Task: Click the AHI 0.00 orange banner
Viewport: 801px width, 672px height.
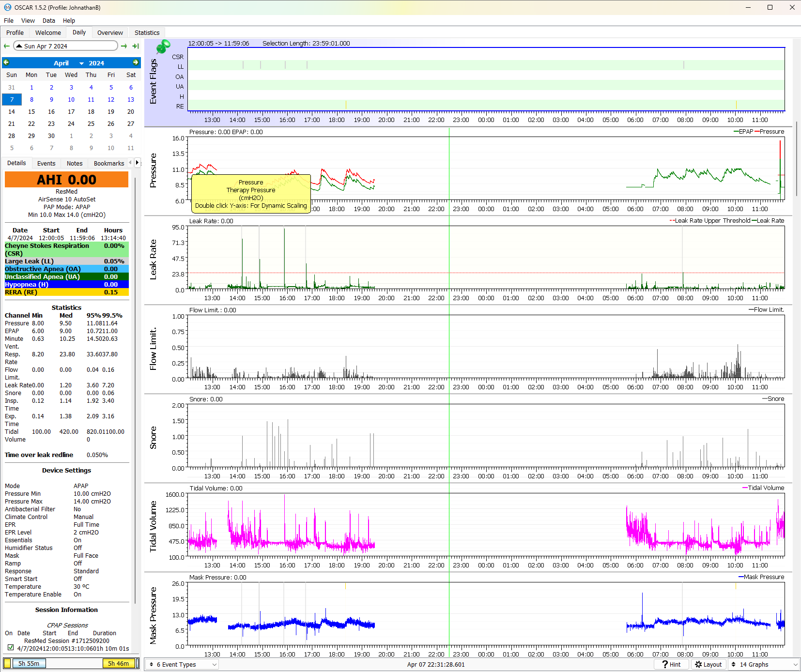Action: click(67, 180)
